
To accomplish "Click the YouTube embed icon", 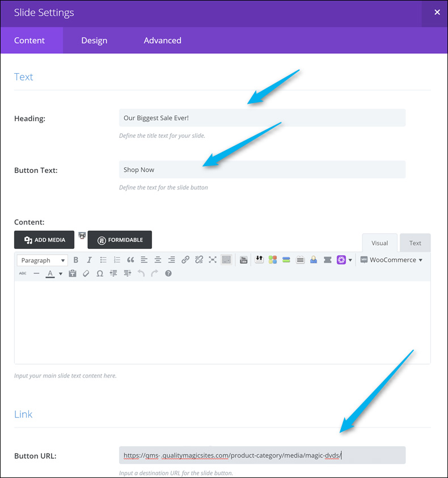I will [243, 260].
